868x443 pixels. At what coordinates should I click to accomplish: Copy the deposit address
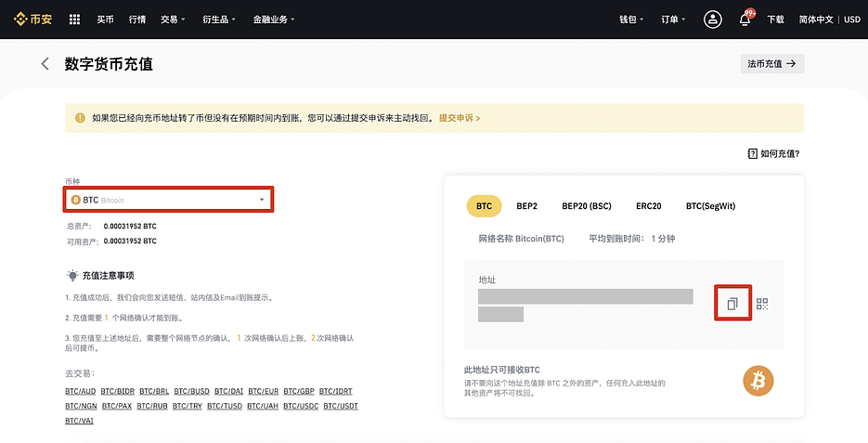[x=732, y=303]
